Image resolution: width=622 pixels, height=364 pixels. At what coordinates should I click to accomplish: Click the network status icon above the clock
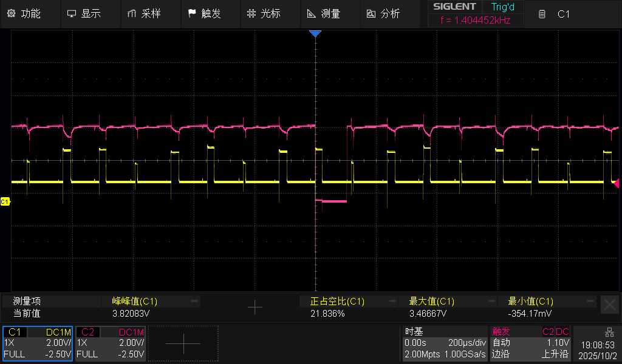[x=609, y=332]
